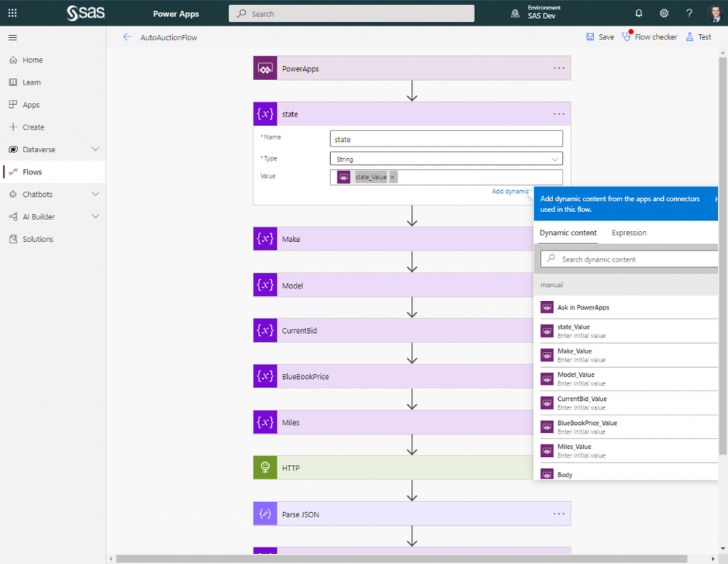Expand the Chatbots chevron
The image size is (728, 564).
point(95,194)
